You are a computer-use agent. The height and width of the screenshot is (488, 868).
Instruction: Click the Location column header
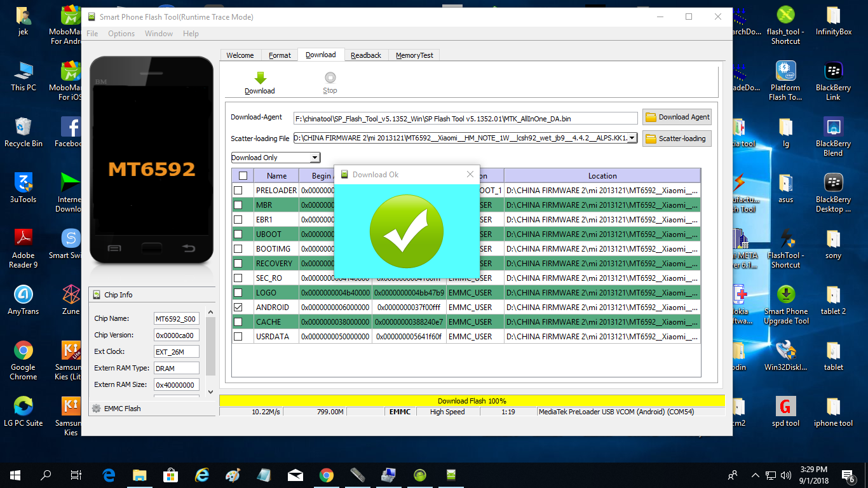tap(602, 176)
